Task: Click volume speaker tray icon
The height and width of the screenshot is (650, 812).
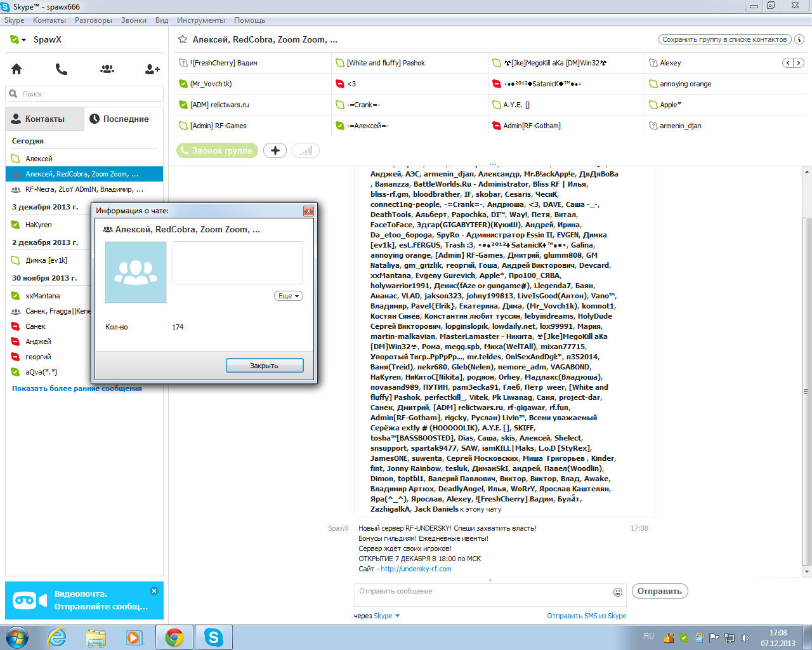Action: coord(745,638)
